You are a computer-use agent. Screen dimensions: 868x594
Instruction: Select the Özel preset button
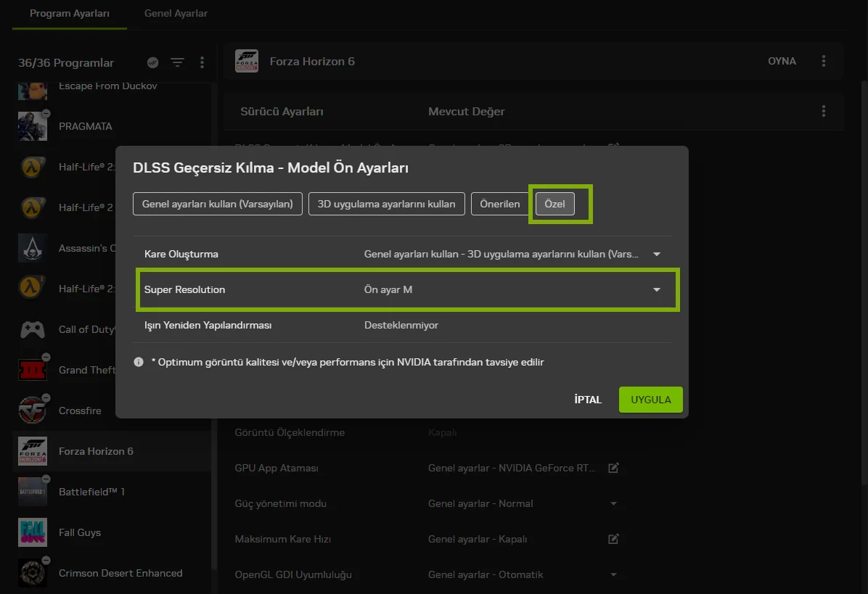coord(554,204)
